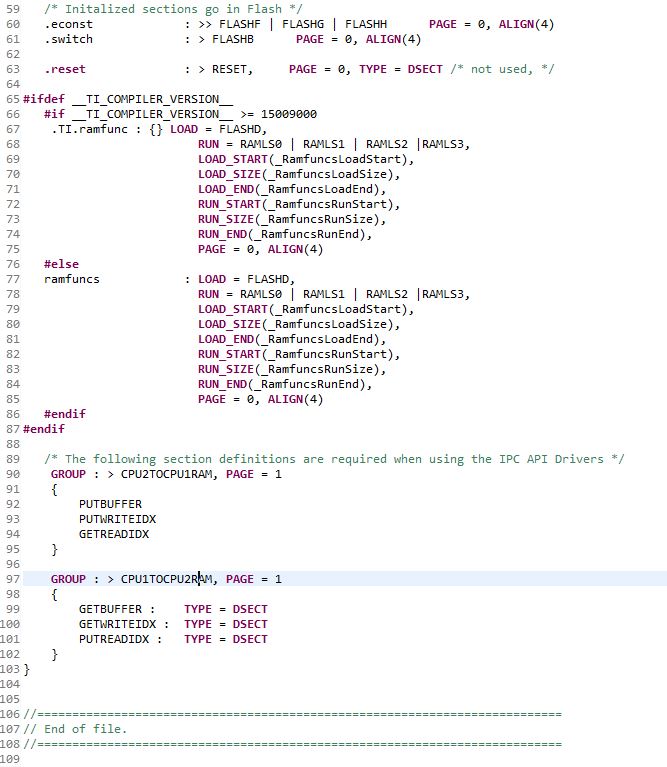Click GETREADIDX on line 94

114,534
